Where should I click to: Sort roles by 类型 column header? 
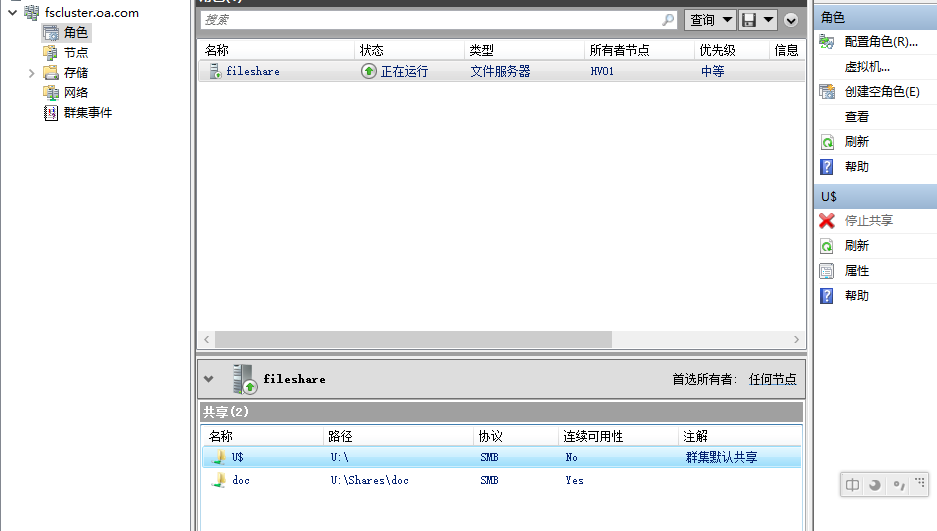coord(481,50)
